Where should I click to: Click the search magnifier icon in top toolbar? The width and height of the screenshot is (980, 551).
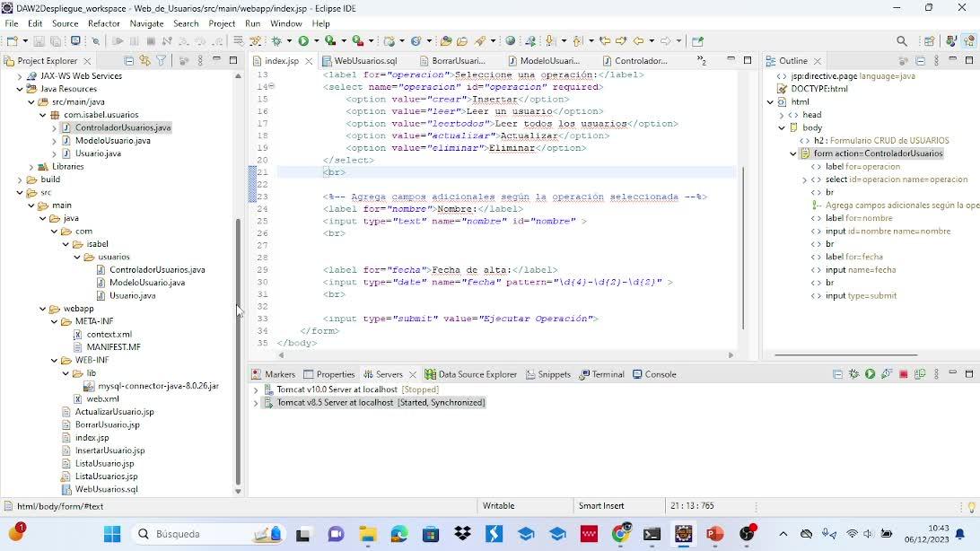[x=902, y=40]
